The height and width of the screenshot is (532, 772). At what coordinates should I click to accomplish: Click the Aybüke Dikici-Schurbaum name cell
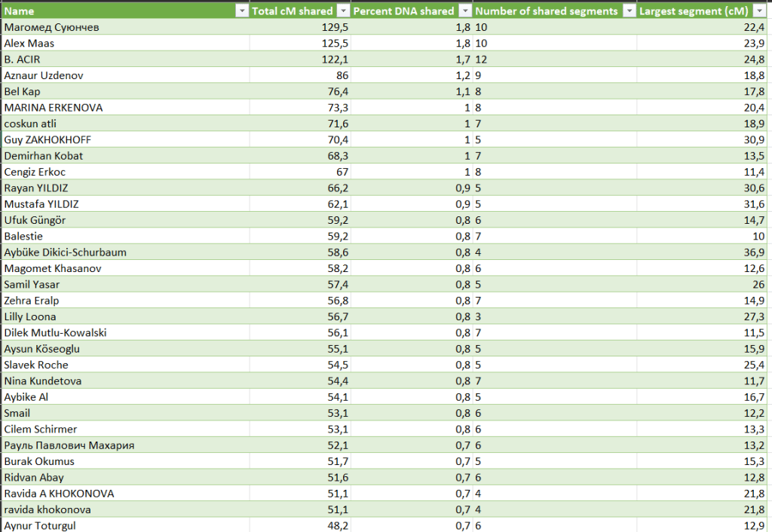pos(66,252)
